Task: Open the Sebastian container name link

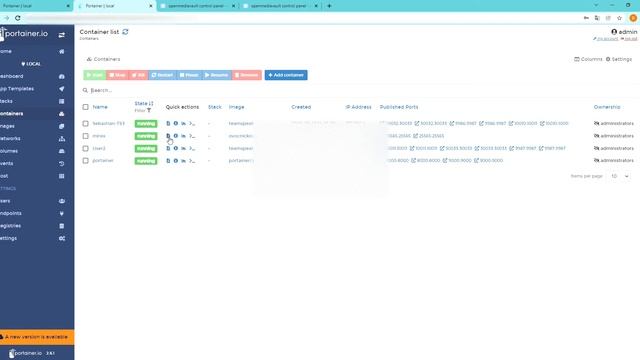Action: tap(109, 123)
